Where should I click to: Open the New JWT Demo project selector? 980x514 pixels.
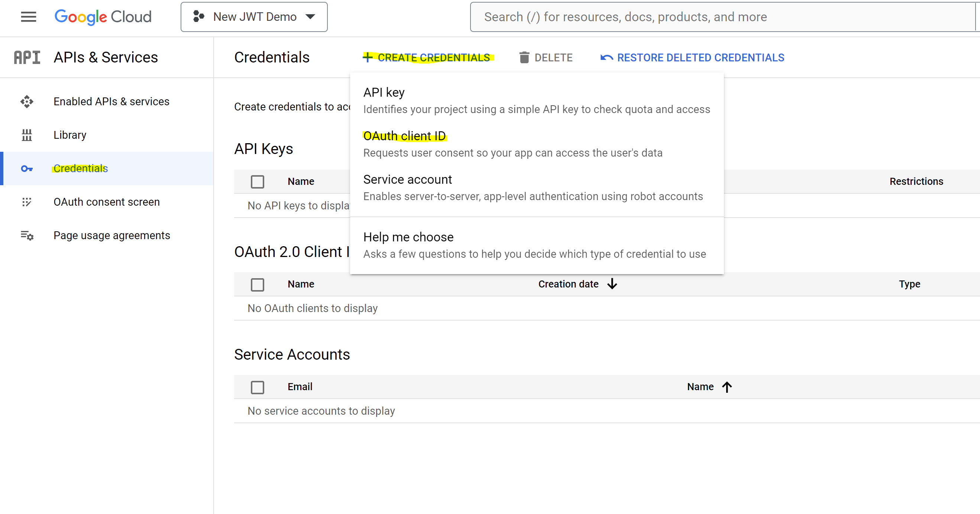(254, 17)
